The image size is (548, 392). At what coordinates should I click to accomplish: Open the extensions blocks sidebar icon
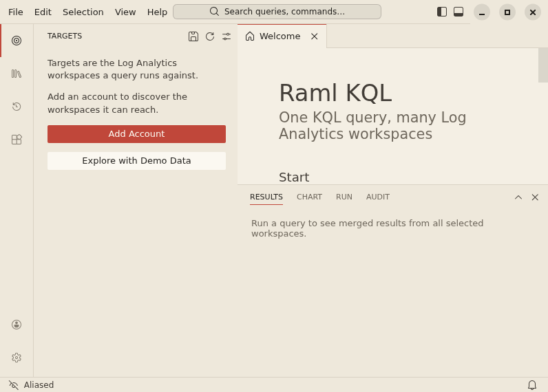[x=17, y=140]
